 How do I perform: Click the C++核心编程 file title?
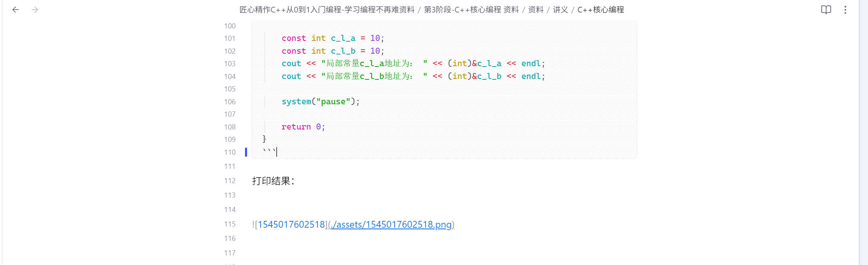(600, 10)
